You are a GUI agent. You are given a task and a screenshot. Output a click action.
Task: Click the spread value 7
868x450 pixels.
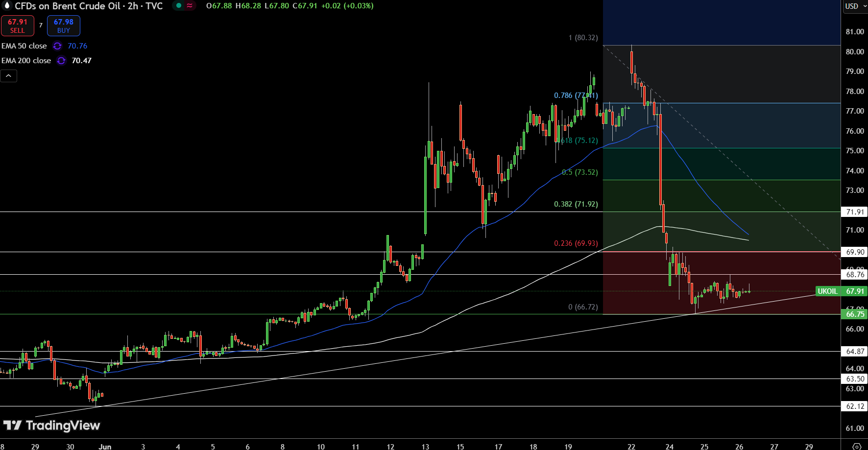pos(41,25)
